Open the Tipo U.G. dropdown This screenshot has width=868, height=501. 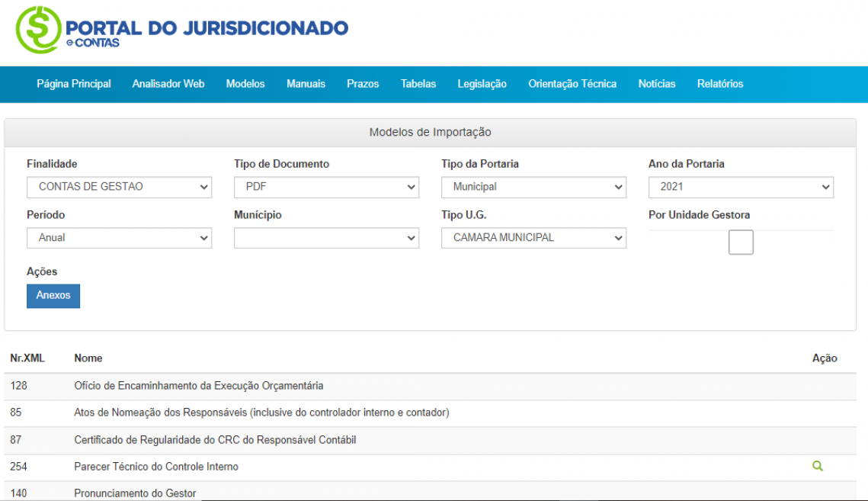click(x=533, y=238)
